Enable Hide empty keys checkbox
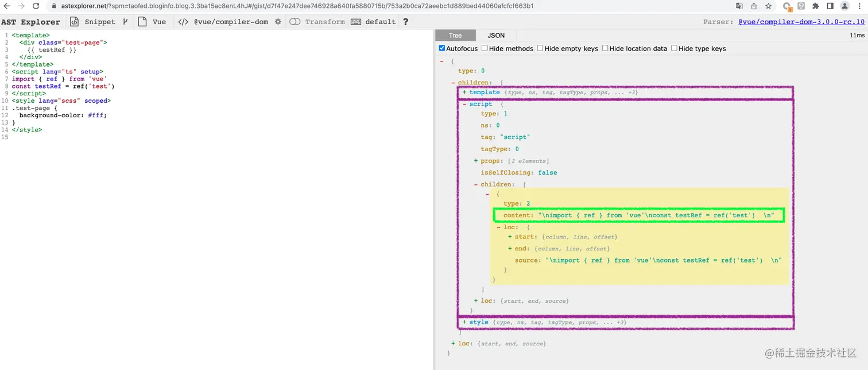The image size is (868, 370). pos(540,48)
